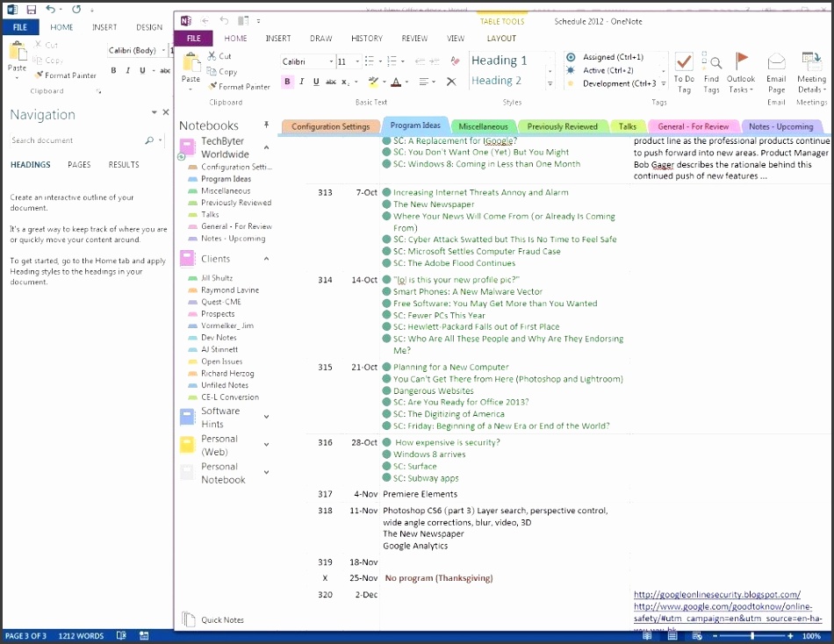Screen dimensions: 834x644
Task: Open the DRAW ribbon tab
Action: coord(320,39)
